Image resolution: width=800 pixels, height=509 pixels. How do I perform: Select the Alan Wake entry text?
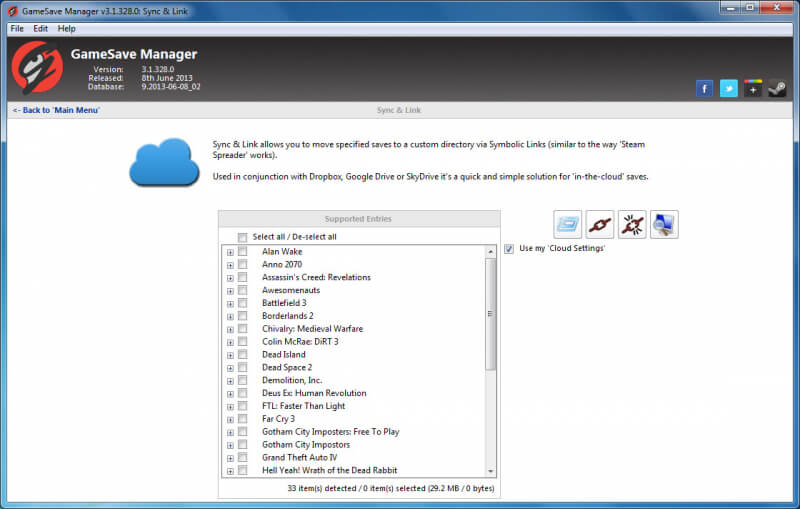pyautogui.click(x=282, y=251)
